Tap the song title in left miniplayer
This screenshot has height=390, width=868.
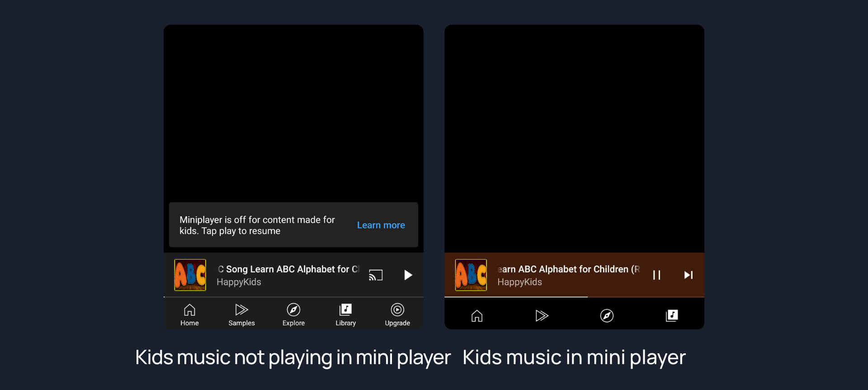pos(288,269)
